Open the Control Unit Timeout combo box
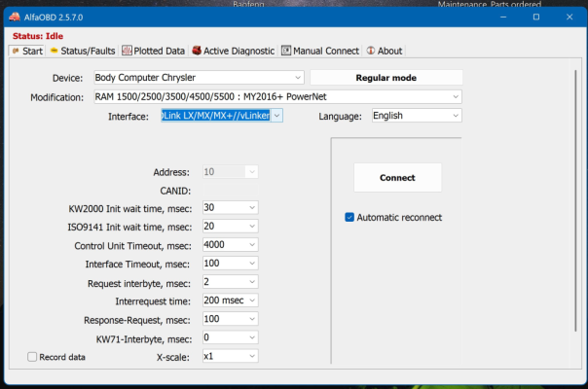This screenshot has height=389, width=588. [231, 245]
